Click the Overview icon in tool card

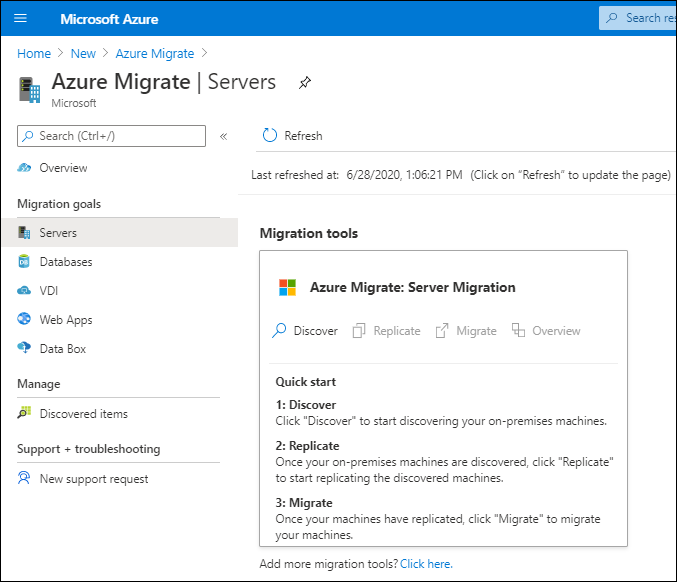point(519,330)
